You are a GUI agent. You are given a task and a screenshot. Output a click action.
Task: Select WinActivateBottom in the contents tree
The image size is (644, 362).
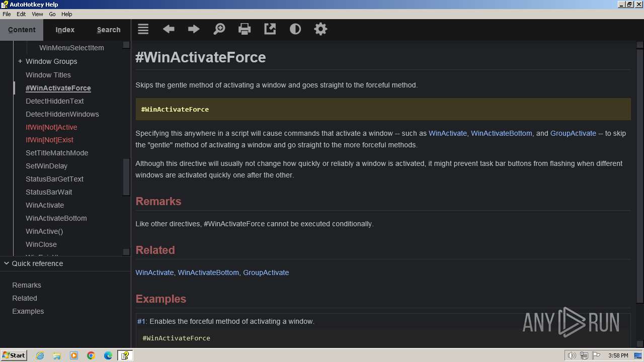pyautogui.click(x=56, y=218)
